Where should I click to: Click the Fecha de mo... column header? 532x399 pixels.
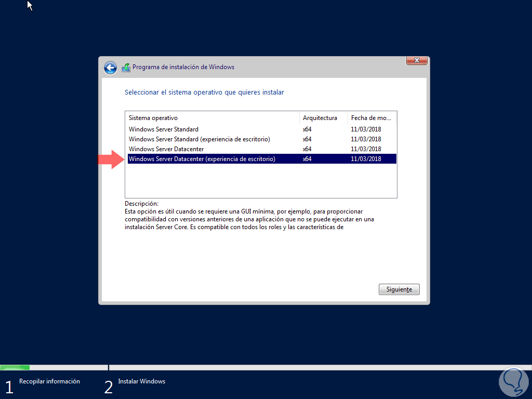click(x=372, y=118)
